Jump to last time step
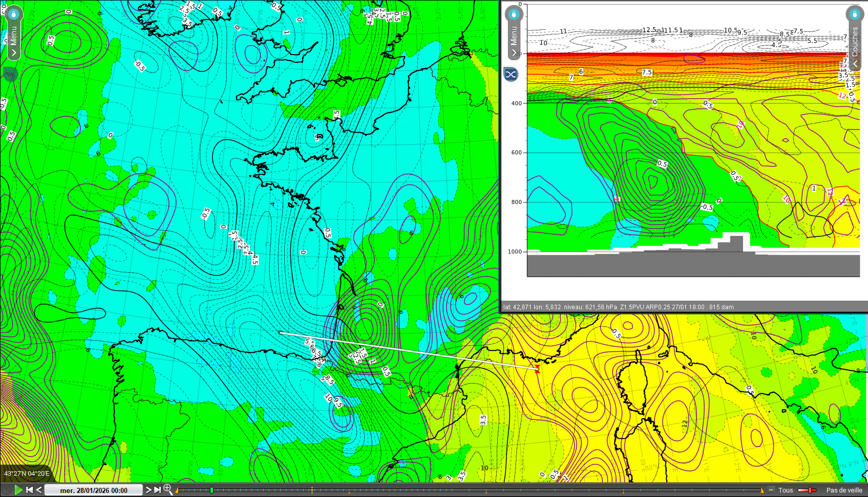 157,490
